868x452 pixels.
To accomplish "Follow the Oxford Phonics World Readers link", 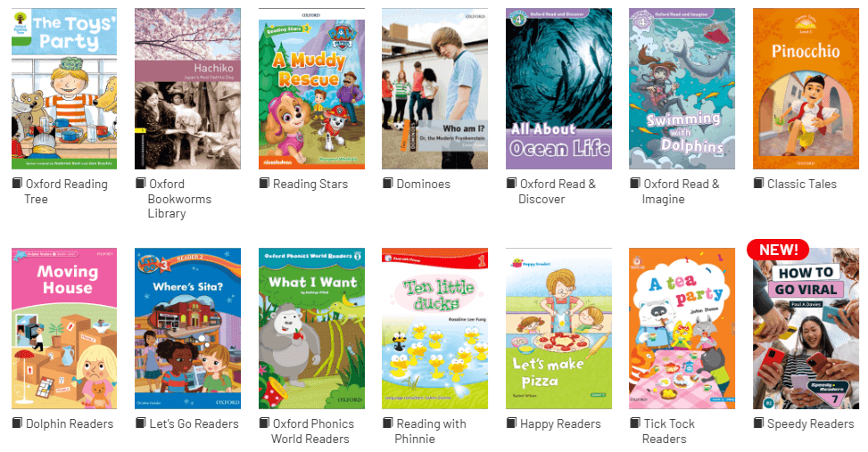I will (313, 431).
